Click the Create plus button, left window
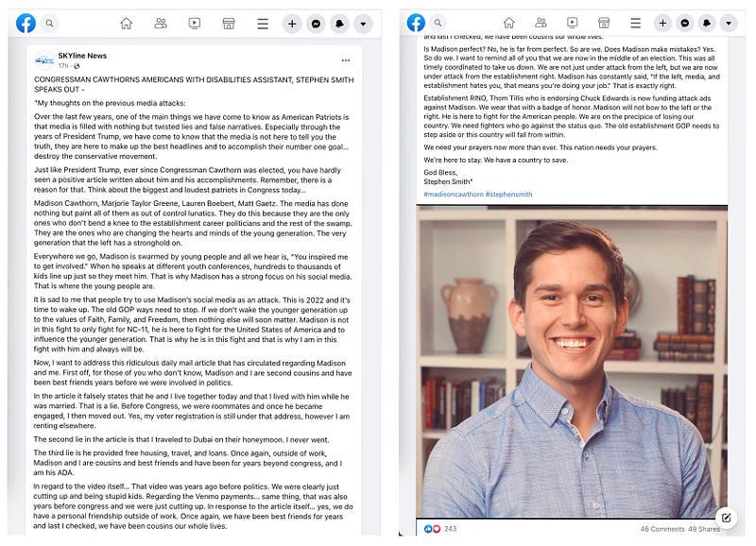756x546 pixels. coord(292,24)
